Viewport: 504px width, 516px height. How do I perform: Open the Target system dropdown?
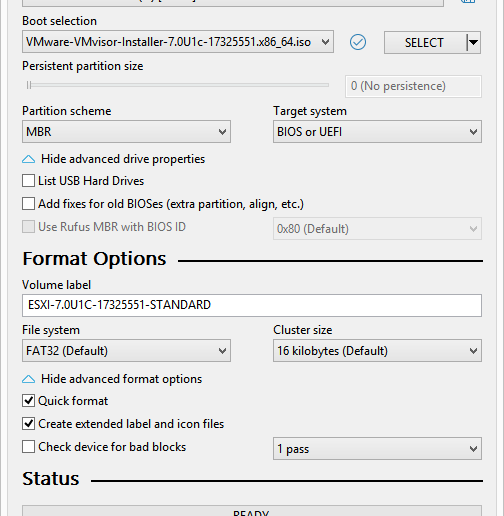pyautogui.click(x=377, y=132)
